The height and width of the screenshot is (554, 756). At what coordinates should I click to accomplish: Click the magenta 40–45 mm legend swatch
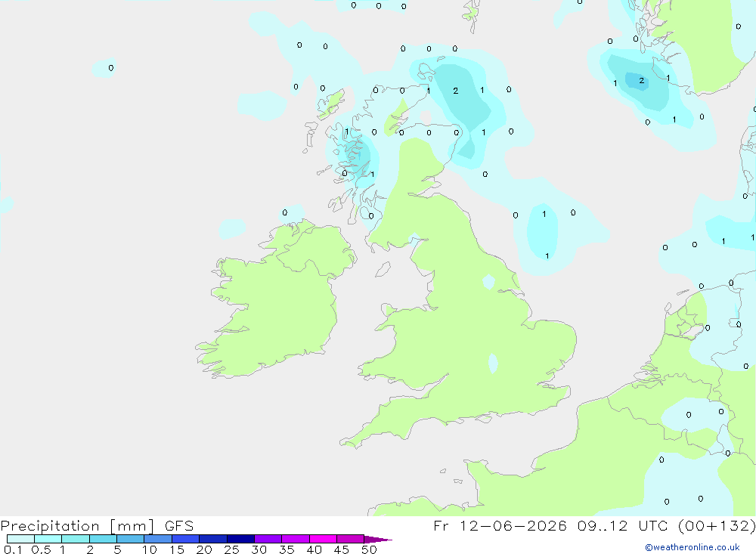coord(323,539)
